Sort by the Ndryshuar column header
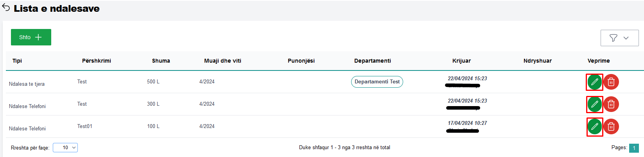The image size is (644, 157). (x=537, y=61)
